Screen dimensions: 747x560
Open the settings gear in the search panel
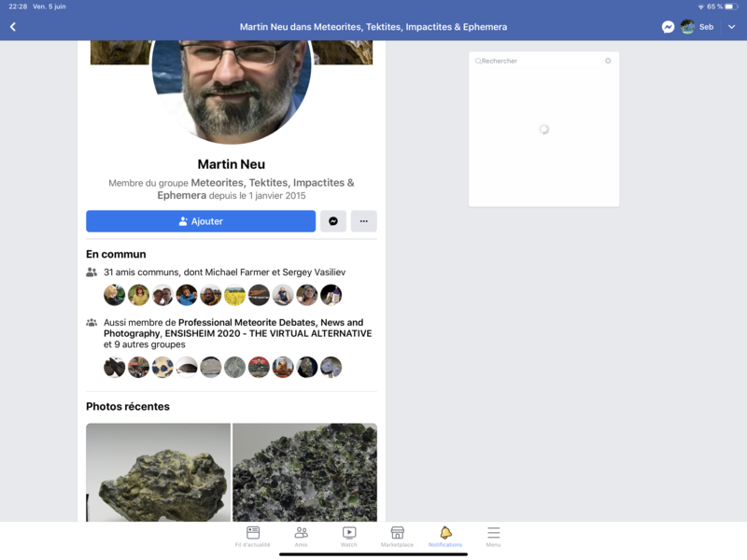point(608,61)
